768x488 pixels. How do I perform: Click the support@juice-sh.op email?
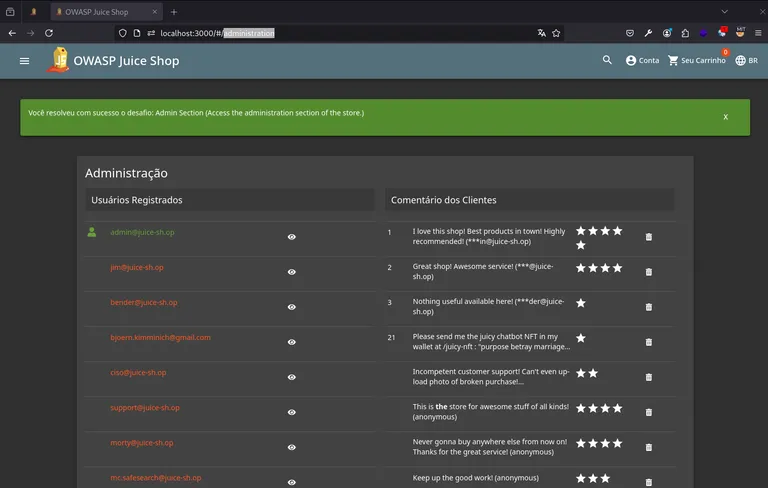point(144,408)
